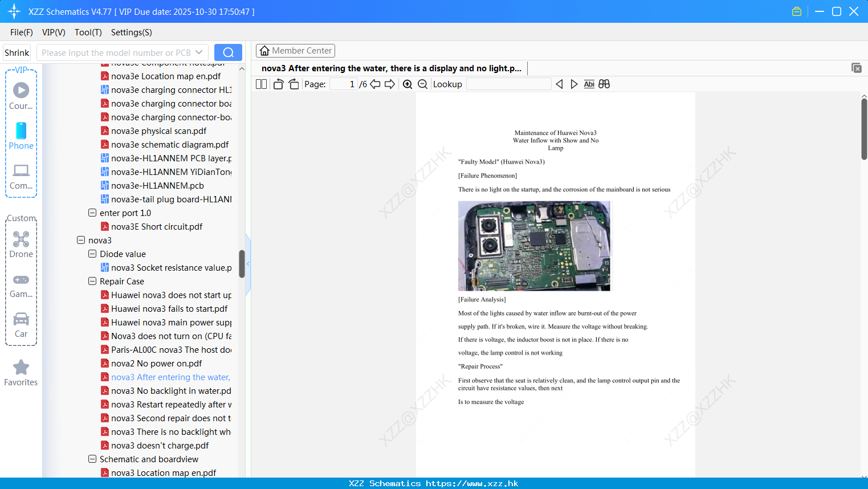This screenshot has width=868, height=489.
Task: Go to previous page arrow
Action: (375, 84)
